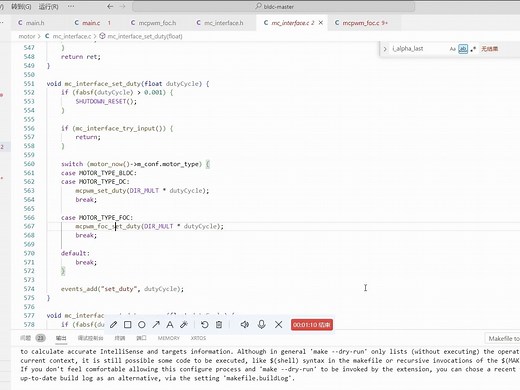Switch to the mcpwm_foc.h tab
The image size is (520, 390).
point(153,23)
